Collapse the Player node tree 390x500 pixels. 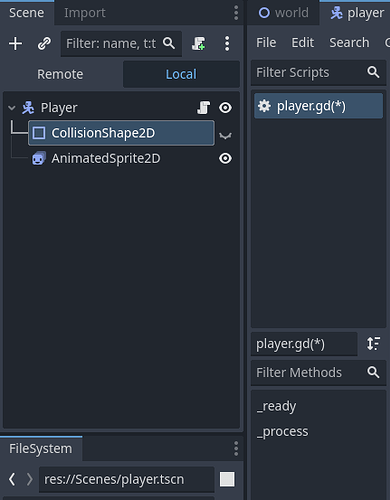tap(12, 108)
